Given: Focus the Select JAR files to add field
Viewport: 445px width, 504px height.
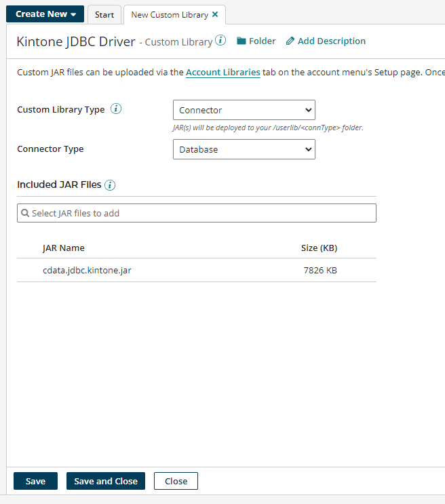Looking at the screenshot, I should (197, 213).
